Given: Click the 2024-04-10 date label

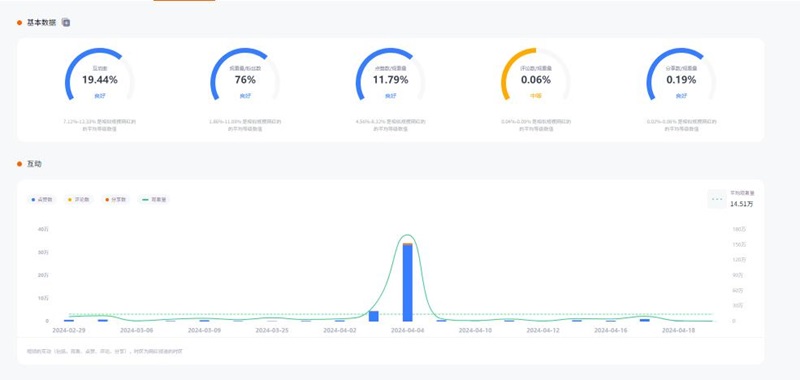Looking at the screenshot, I should click(x=476, y=331).
